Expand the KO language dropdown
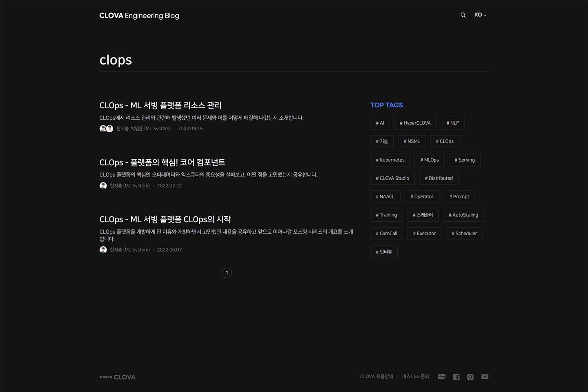 pyautogui.click(x=480, y=15)
